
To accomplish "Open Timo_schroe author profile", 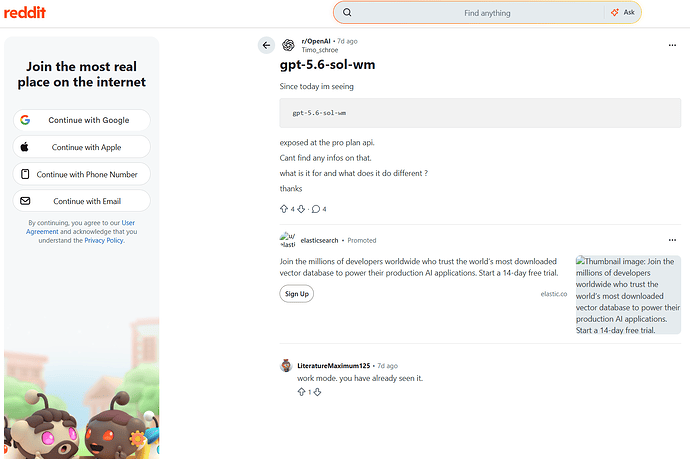I will [x=319, y=50].
